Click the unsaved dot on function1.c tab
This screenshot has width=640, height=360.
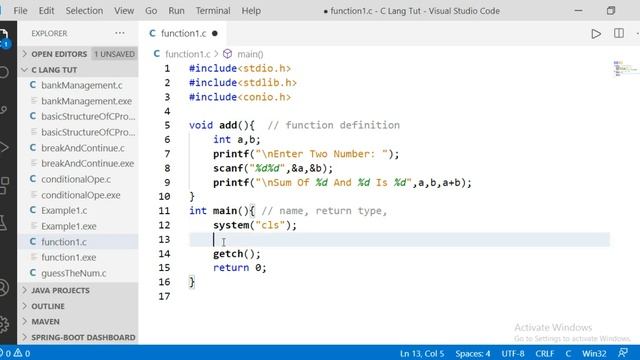tap(215, 33)
